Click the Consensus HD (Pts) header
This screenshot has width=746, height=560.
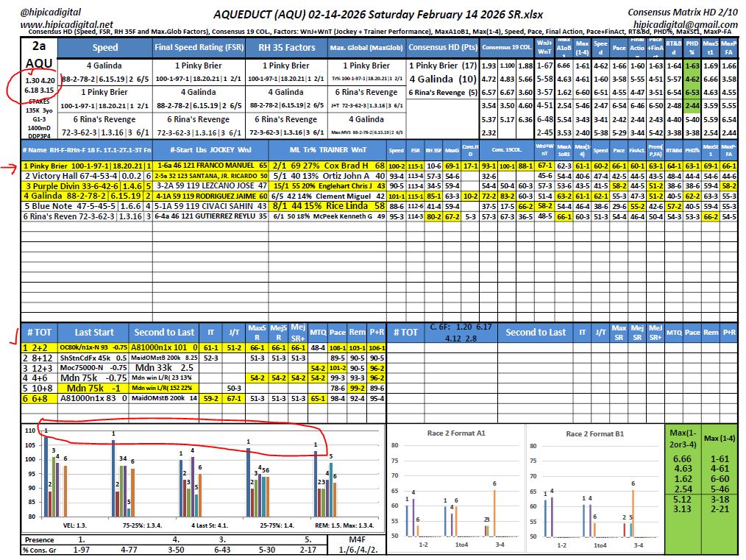pyautogui.click(x=442, y=47)
